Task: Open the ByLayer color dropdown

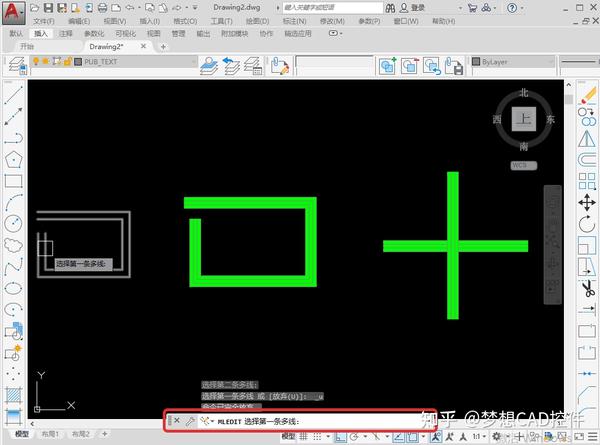Action: click(550, 62)
